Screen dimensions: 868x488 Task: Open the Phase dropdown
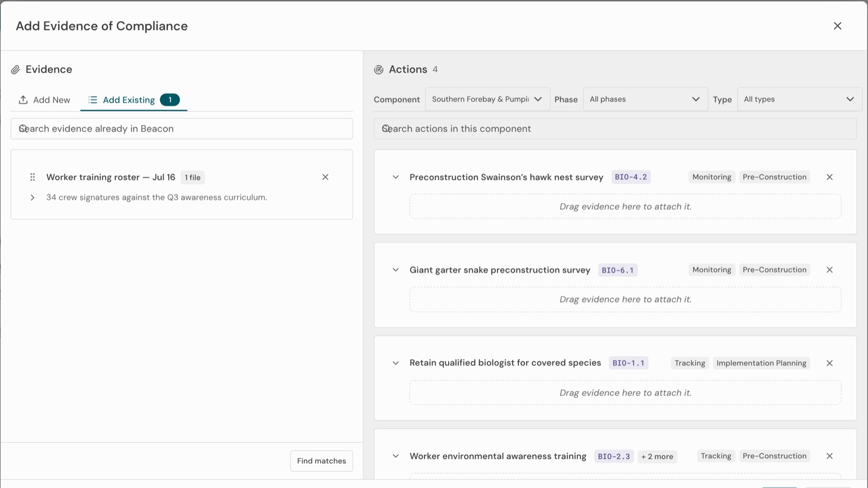coord(645,99)
